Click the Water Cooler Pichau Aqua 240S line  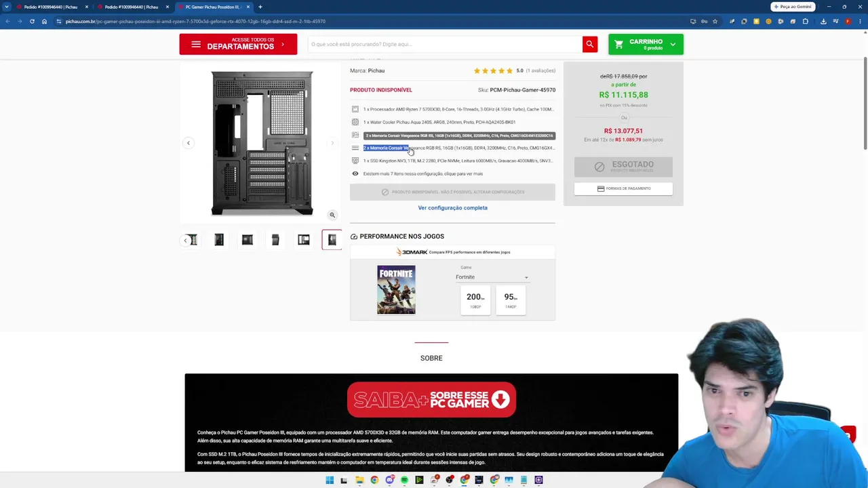pos(439,122)
